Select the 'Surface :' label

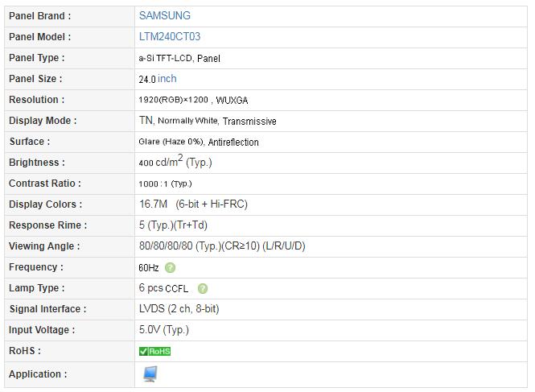30,142
